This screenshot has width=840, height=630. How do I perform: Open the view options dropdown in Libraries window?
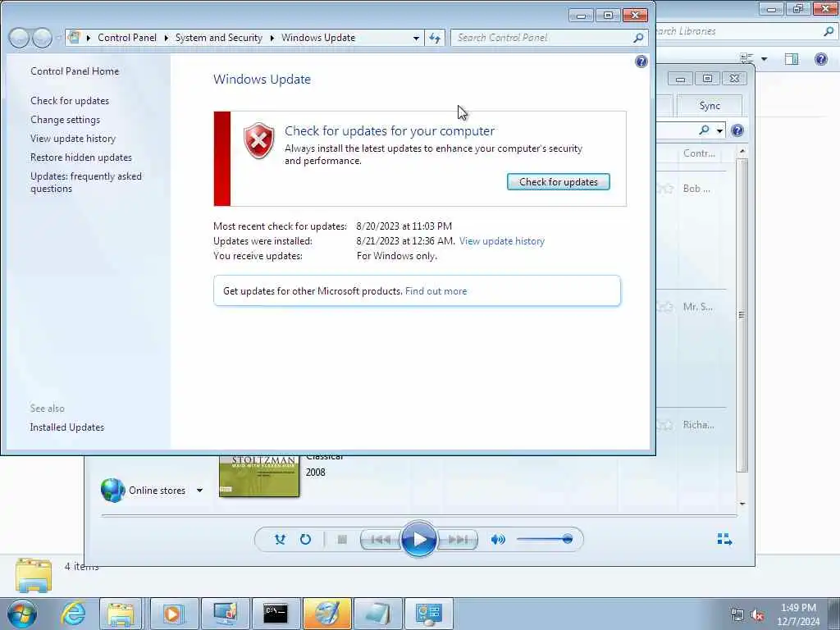click(x=765, y=59)
